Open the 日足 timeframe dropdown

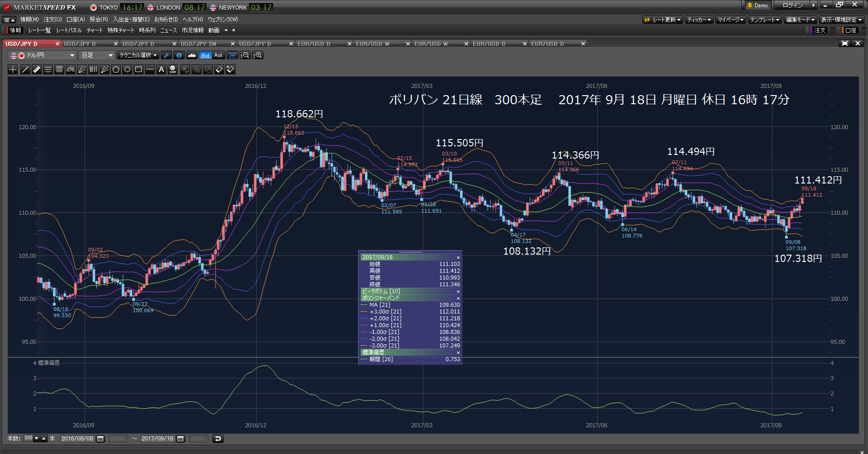pyautogui.click(x=97, y=55)
